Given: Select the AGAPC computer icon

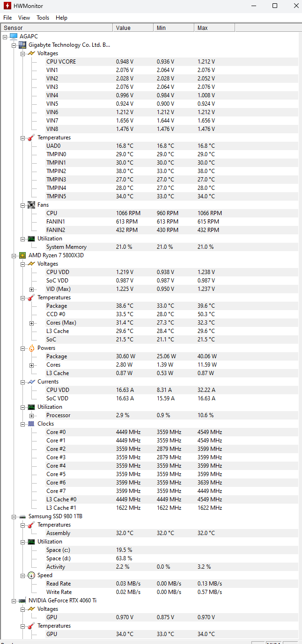Looking at the screenshot, I should pos(14,36).
